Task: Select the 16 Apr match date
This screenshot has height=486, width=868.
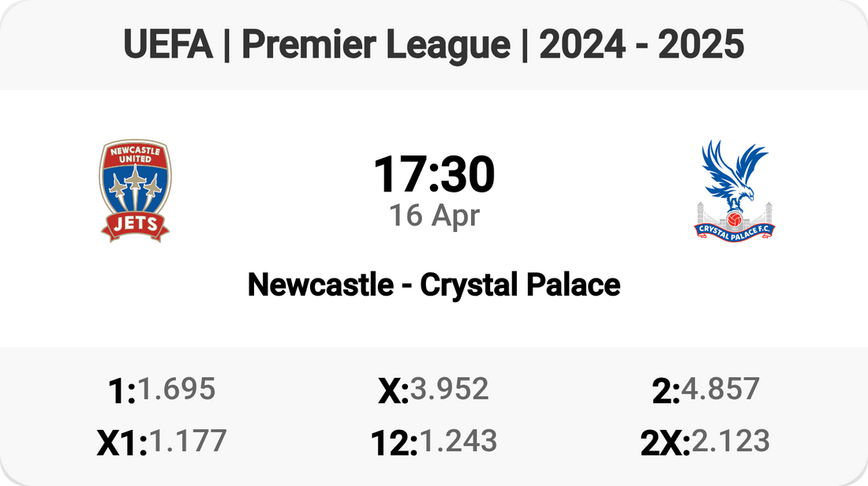Action: click(x=434, y=215)
